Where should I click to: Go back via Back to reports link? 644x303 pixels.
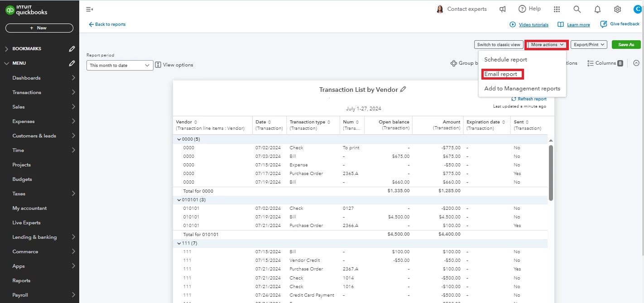(107, 24)
